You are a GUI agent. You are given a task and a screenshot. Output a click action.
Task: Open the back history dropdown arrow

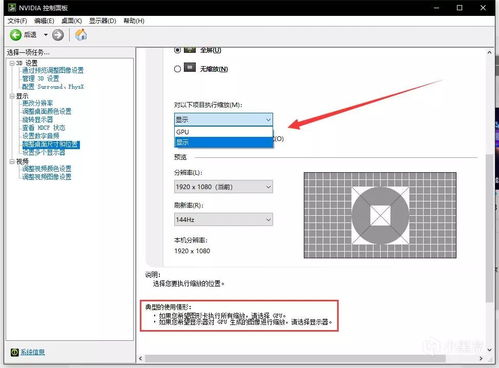point(46,35)
